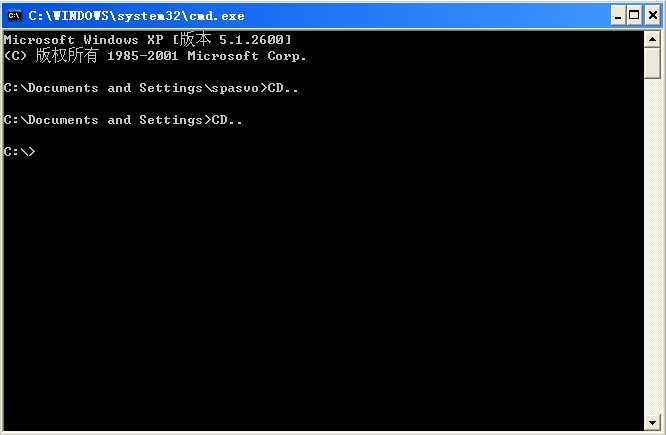Viewport: 666px width, 435px height.
Task: Open the cmd.exe system menu icon
Action: (15, 16)
